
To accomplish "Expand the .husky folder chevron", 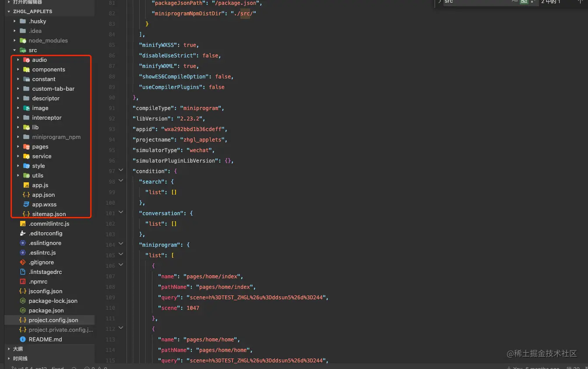I will 14,21.
